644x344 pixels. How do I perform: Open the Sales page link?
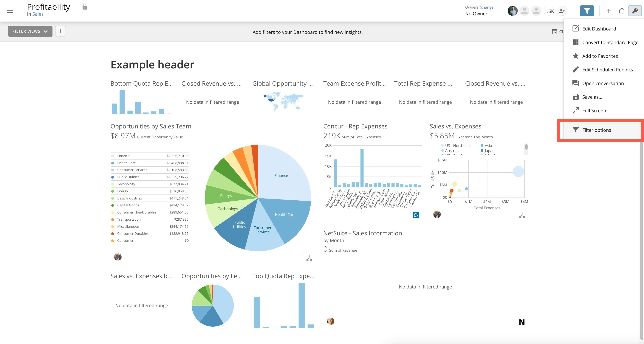click(38, 14)
